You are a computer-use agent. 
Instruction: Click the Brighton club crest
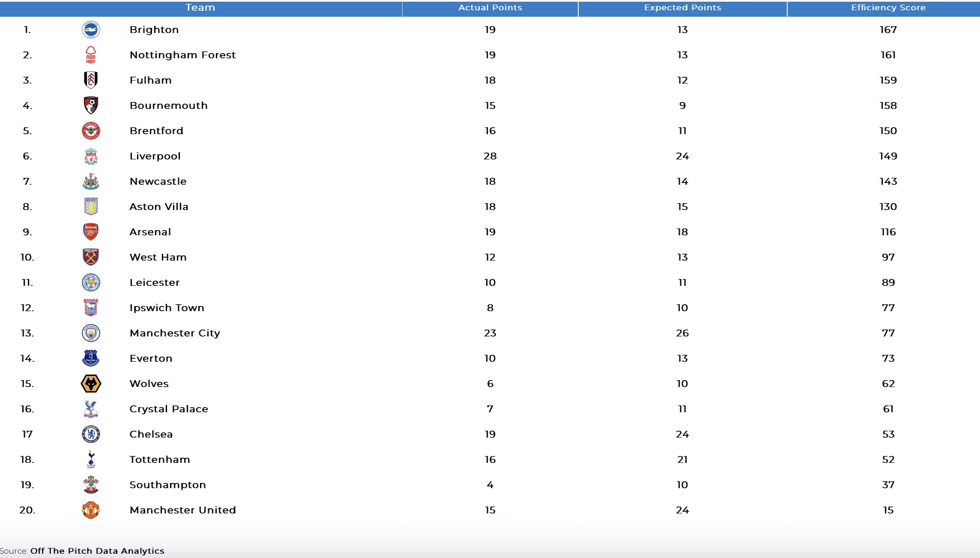coord(91,30)
